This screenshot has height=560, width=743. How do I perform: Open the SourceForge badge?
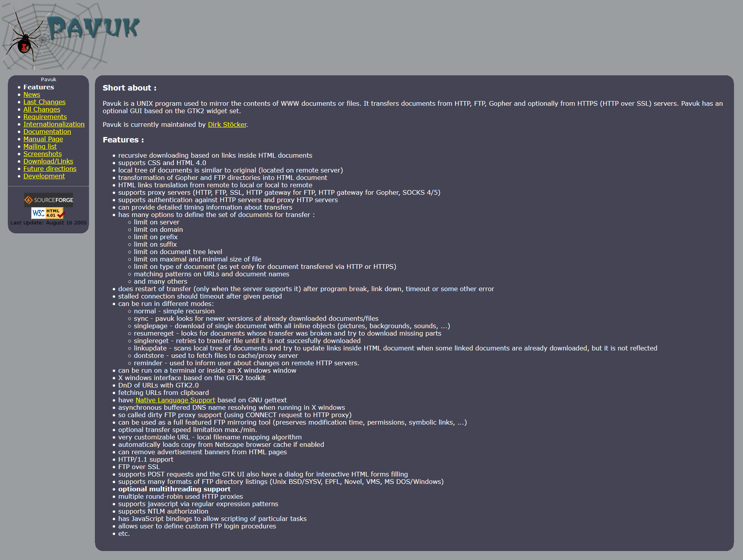(x=48, y=200)
